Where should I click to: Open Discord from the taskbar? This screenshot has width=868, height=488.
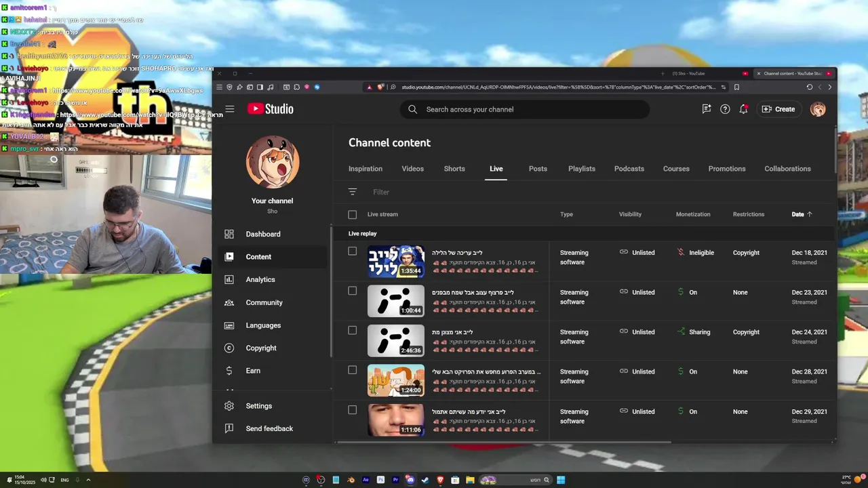pos(410,480)
